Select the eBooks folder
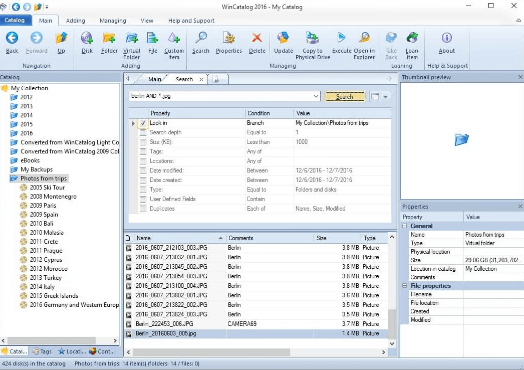Image resolution: width=524 pixels, height=370 pixels. [30, 160]
